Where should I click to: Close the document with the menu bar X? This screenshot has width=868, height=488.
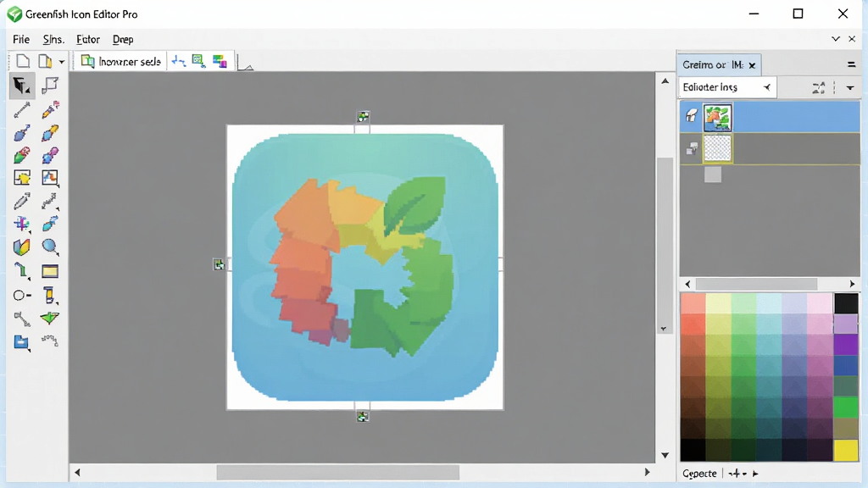tap(852, 39)
